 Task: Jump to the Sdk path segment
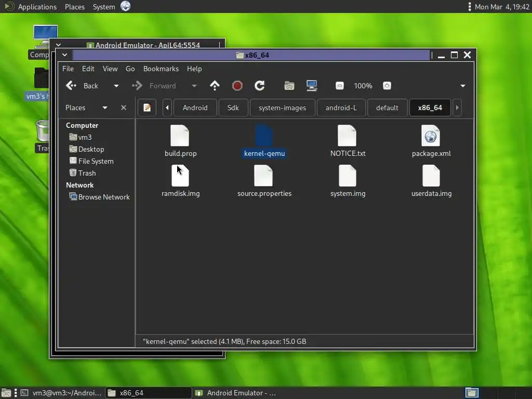[x=233, y=108]
